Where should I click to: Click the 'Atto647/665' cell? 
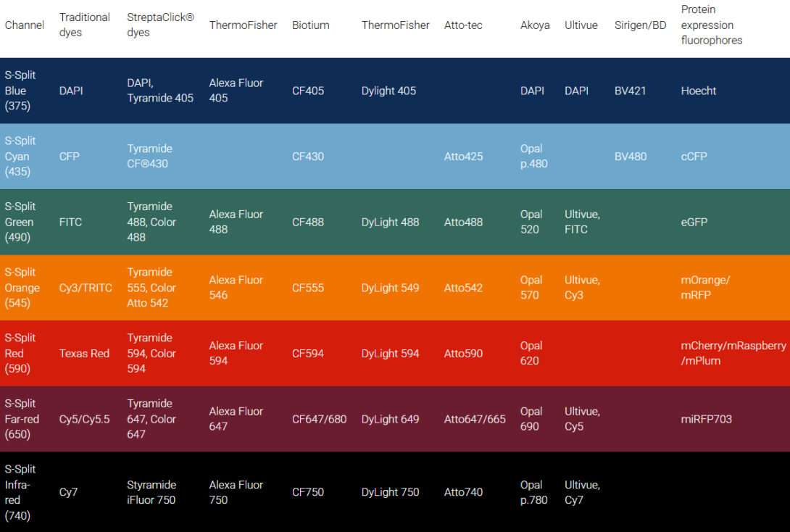[475, 419]
